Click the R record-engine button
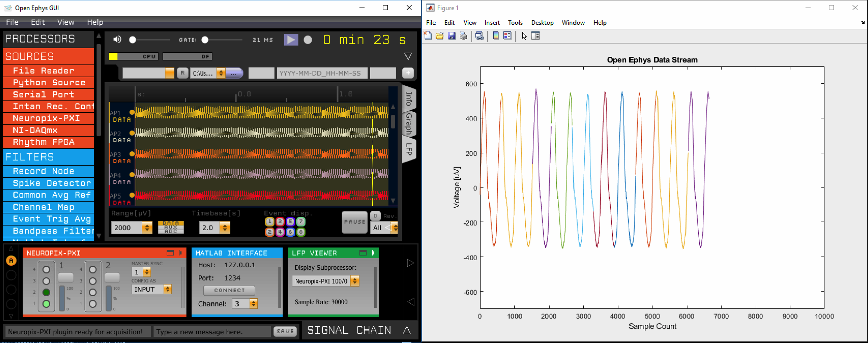Screen dimensions: 868x343 183,73
